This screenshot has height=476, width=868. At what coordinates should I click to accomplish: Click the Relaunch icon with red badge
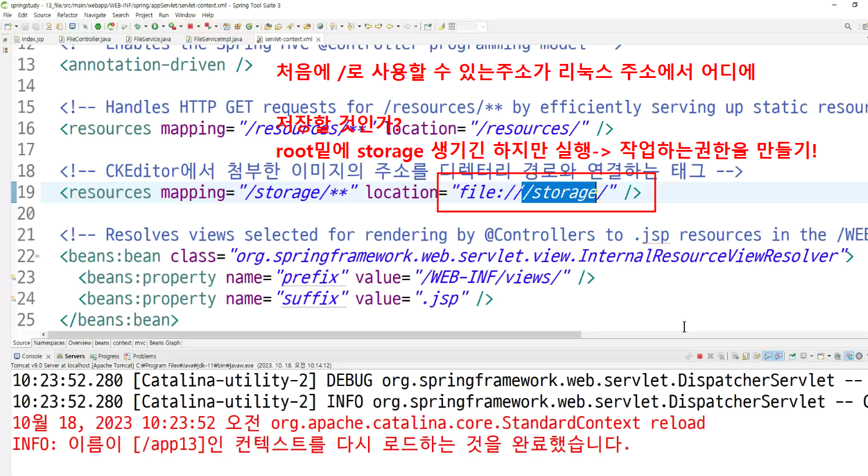point(110,26)
